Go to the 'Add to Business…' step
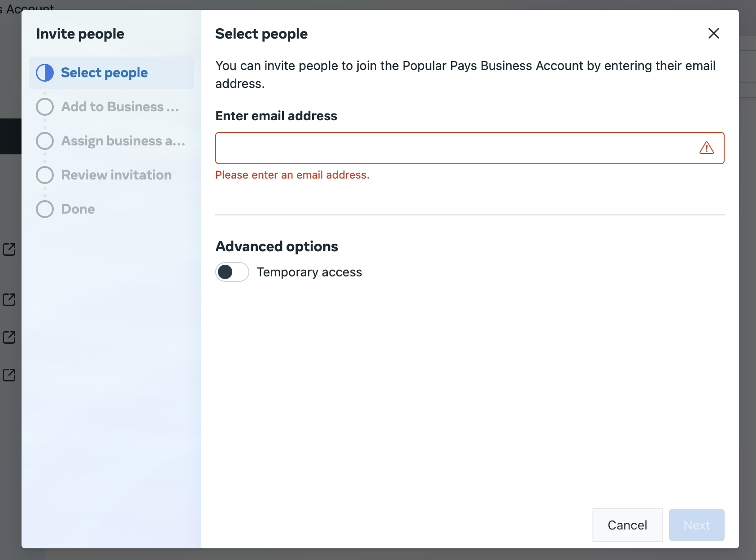 [x=120, y=107]
